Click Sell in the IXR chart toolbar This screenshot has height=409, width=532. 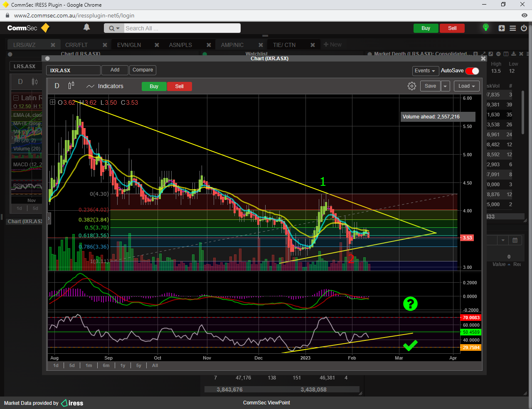click(x=179, y=86)
